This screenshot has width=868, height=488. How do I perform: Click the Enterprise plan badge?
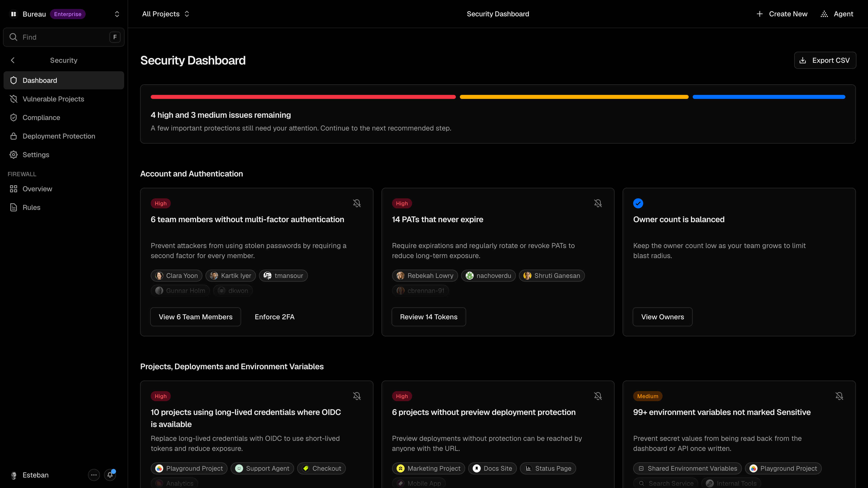[68, 14]
